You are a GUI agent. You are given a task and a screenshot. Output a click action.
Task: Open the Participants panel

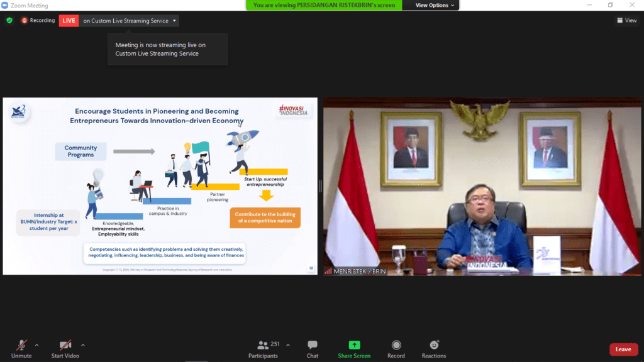pos(263,349)
